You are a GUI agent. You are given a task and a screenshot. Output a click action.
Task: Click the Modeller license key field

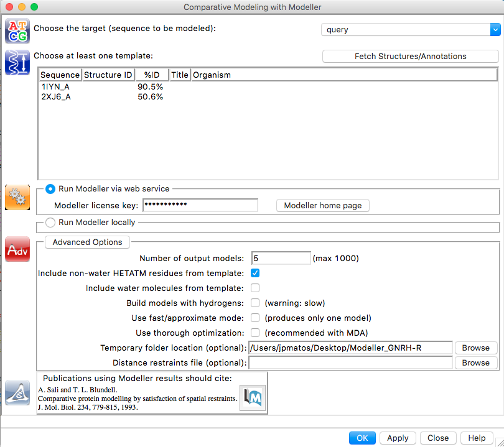pyautogui.click(x=200, y=205)
